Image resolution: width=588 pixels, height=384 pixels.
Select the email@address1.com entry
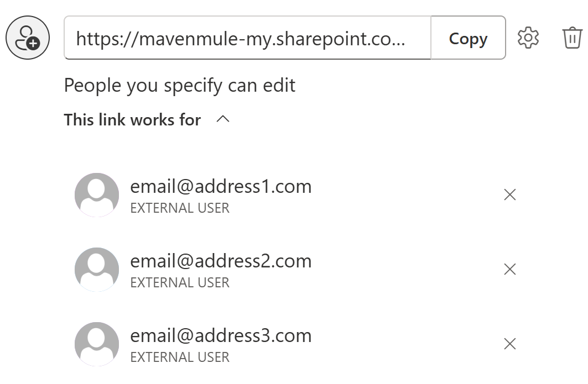point(221,187)
